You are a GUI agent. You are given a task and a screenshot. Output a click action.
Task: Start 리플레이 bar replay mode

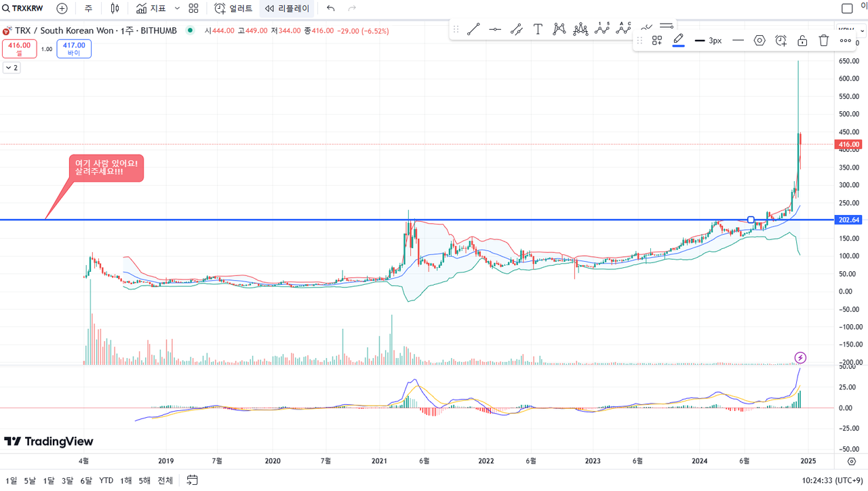click(287, 9)
